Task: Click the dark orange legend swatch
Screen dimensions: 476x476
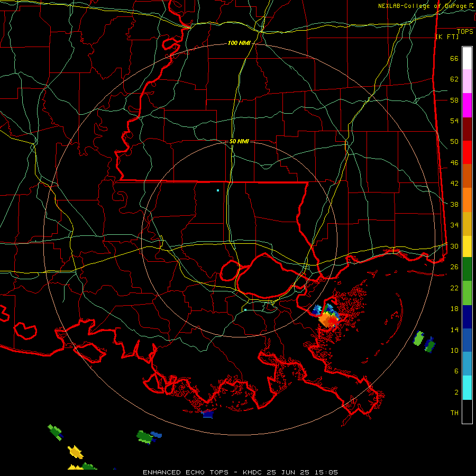Action: pyautogui.click(x=467, y=176)
